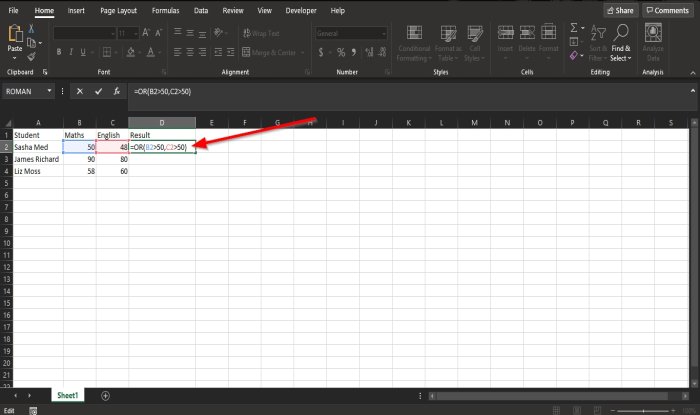700x415 pixels.
Task: Open Insert Function fx icon
Action: coord(117,91)
